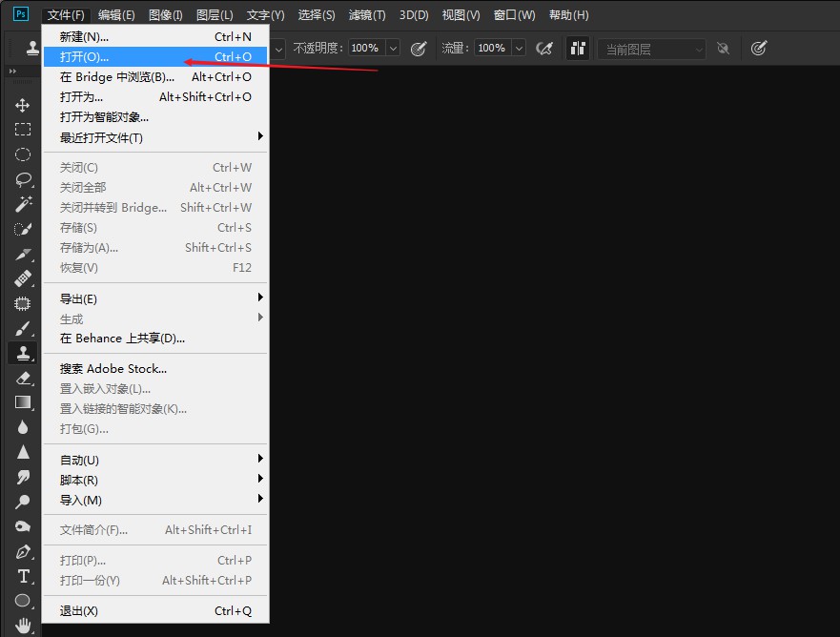The height and width of the screenshot is (637, 840).
Task: Select the Blur droplet tool
Action: 23,427
